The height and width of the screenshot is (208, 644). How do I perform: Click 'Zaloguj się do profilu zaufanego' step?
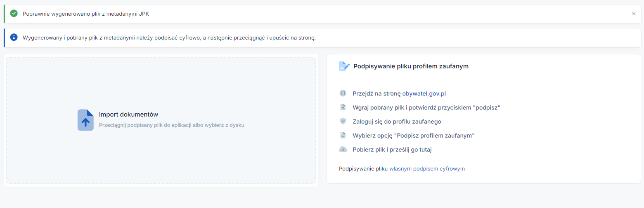(397, 122)
